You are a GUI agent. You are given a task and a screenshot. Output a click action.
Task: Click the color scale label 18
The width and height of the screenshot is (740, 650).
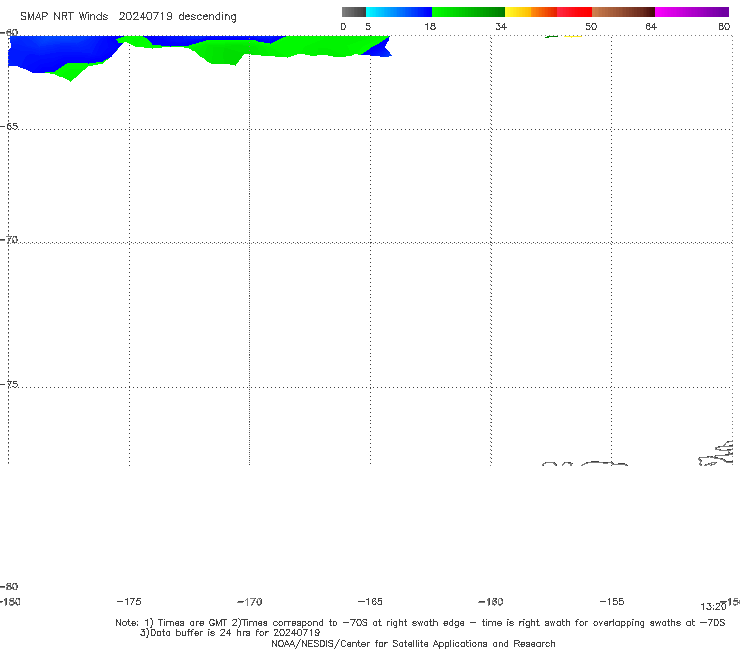pos(430,26)
